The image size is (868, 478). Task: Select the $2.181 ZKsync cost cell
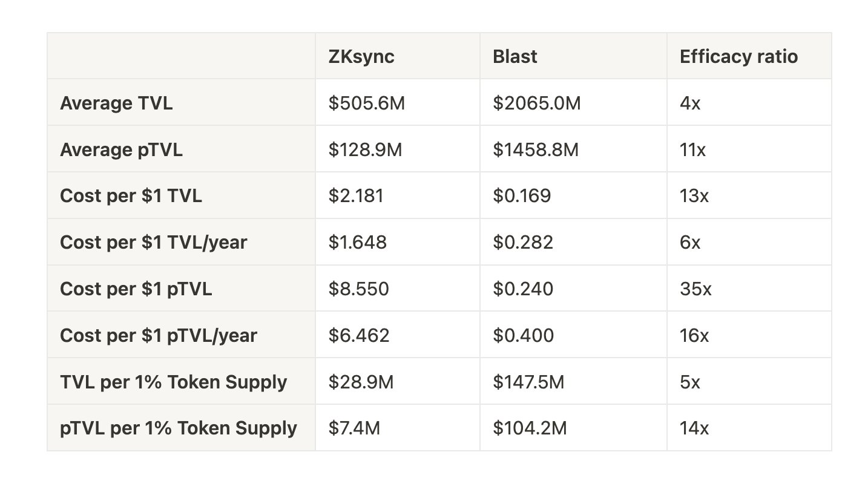(356, 196)
